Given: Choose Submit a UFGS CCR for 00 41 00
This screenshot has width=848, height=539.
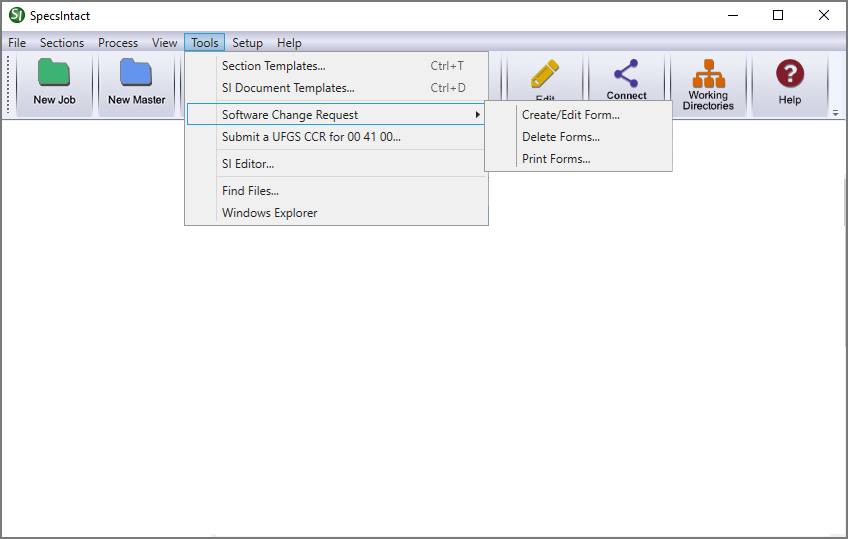Looking at the screenshot, I should point(336,137).
